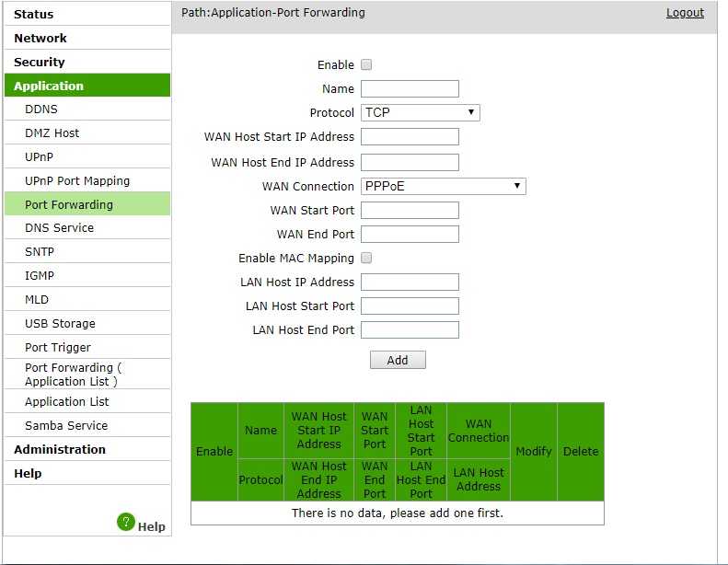Open the Status menu
The height and width of the screenshot is (565, 728).
click(87, 14)
